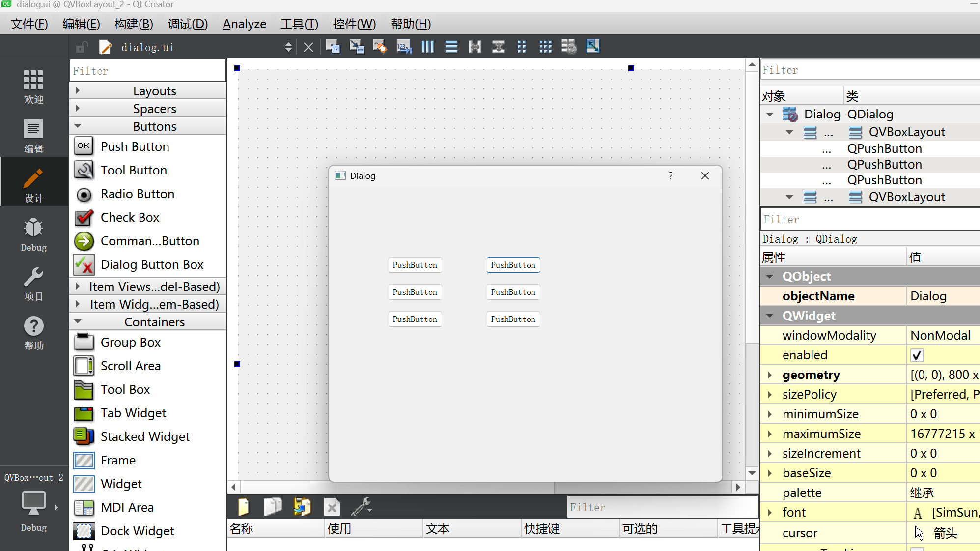
Task: Expand the geometry property row
Action: coord(770,375)
